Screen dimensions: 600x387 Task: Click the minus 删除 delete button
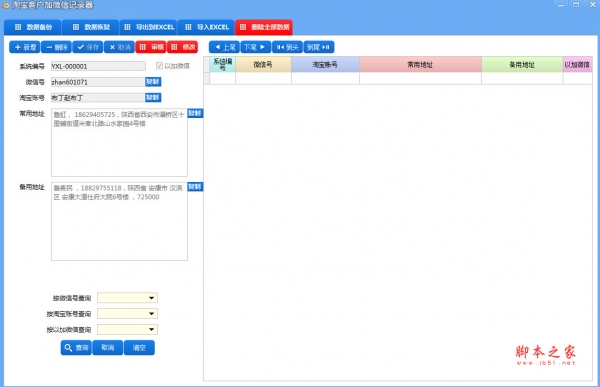pyautogui.click(x=56, y=47)
